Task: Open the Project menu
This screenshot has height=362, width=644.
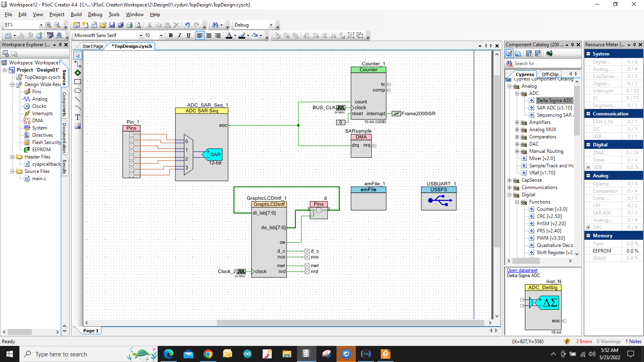Action: (57, 14)
